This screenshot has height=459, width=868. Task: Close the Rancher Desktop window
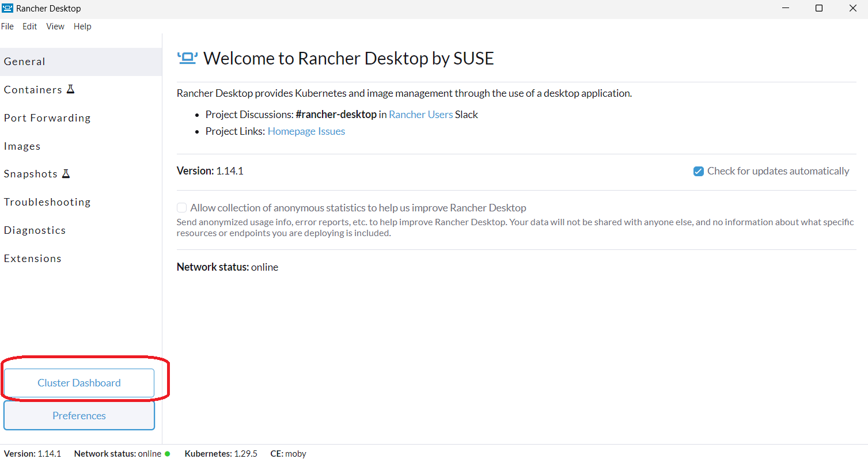[854, 9]
